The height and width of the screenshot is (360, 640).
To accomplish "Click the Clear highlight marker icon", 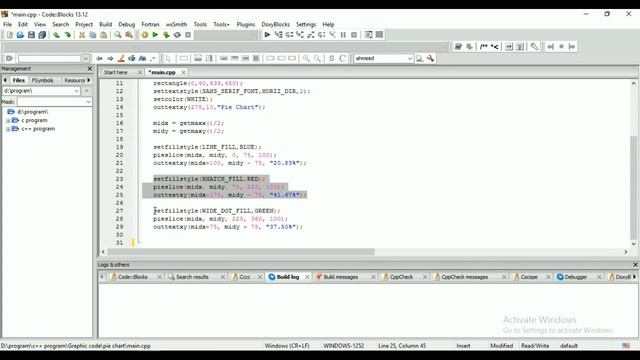I will pyautogui.click(x=121, y=58).
